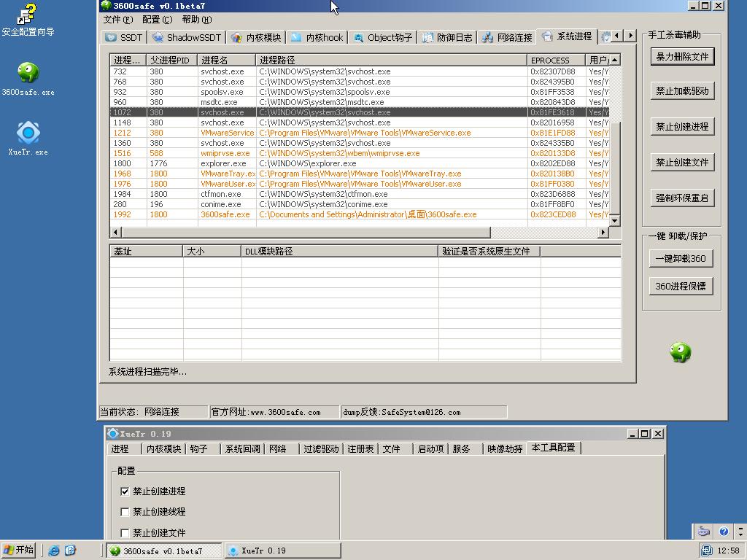Click the 系统进程 tab icon

tap(547, 36)
